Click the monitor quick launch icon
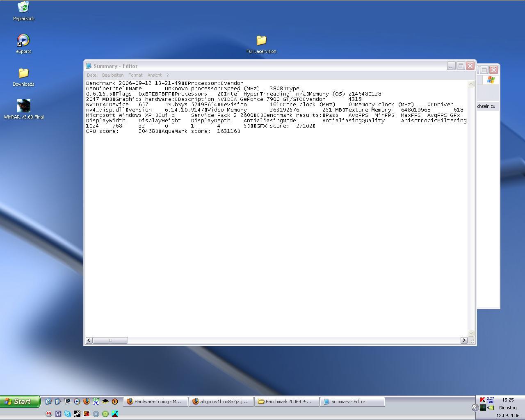This screenshot has width=525, height=420. [68, 401]
